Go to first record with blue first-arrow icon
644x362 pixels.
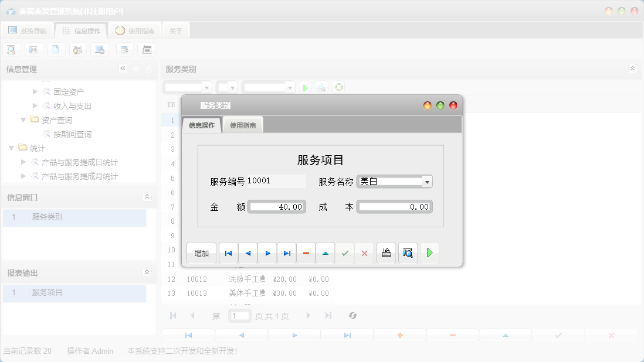pyautogui.click(x=229, y=253)
